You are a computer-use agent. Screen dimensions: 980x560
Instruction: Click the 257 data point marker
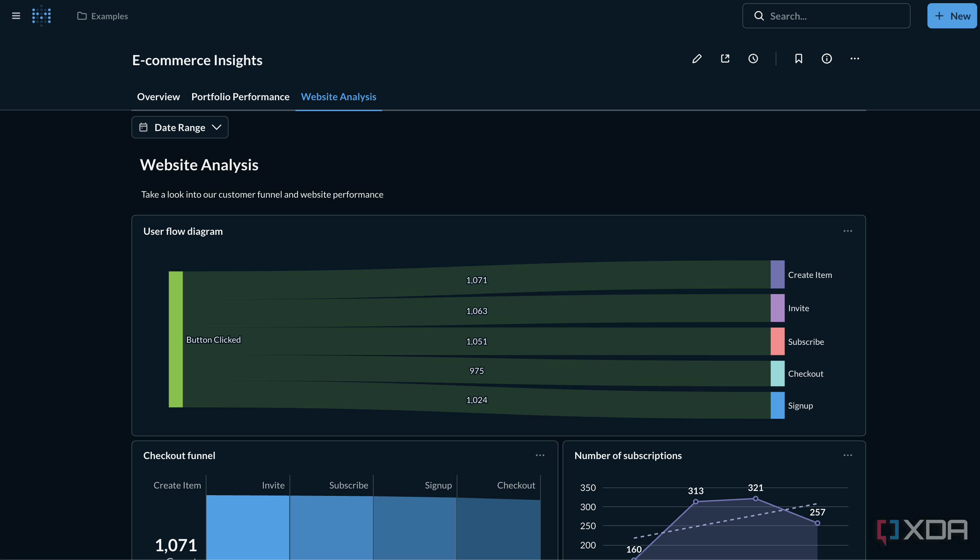coord(817,523)
